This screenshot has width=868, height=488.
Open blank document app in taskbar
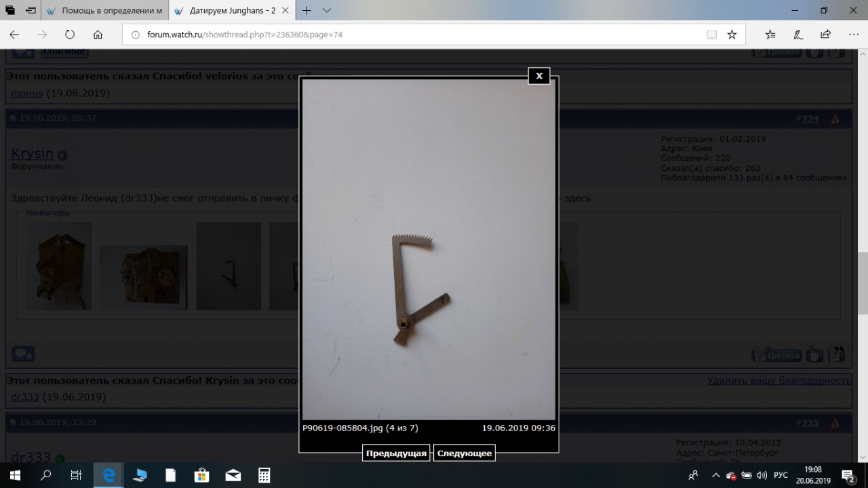click(x=170, y=475)
